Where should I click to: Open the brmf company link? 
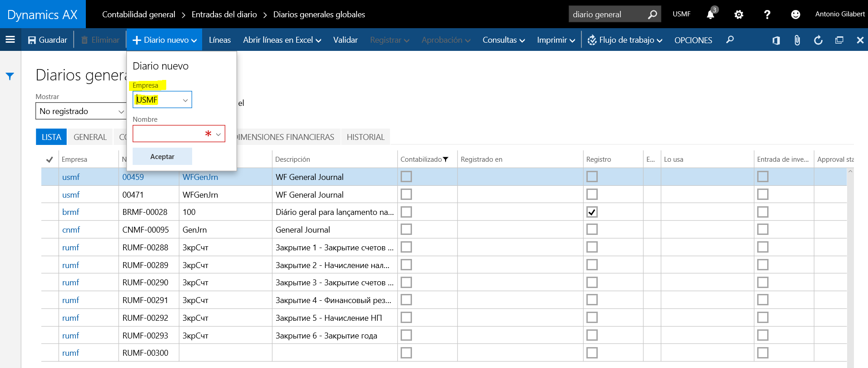[71, 212]
